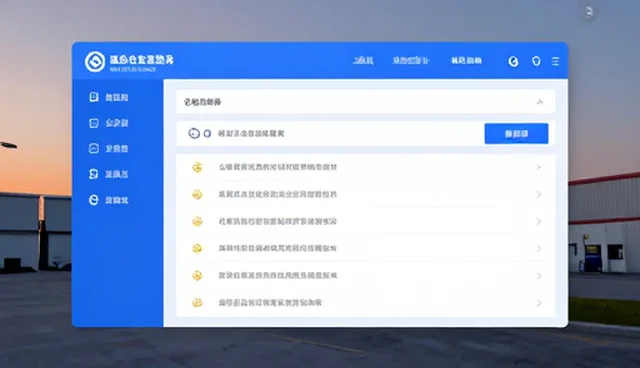Select the third header navigation item
Image resolution: width=640 pixels, height=368 pixels.
466,61
